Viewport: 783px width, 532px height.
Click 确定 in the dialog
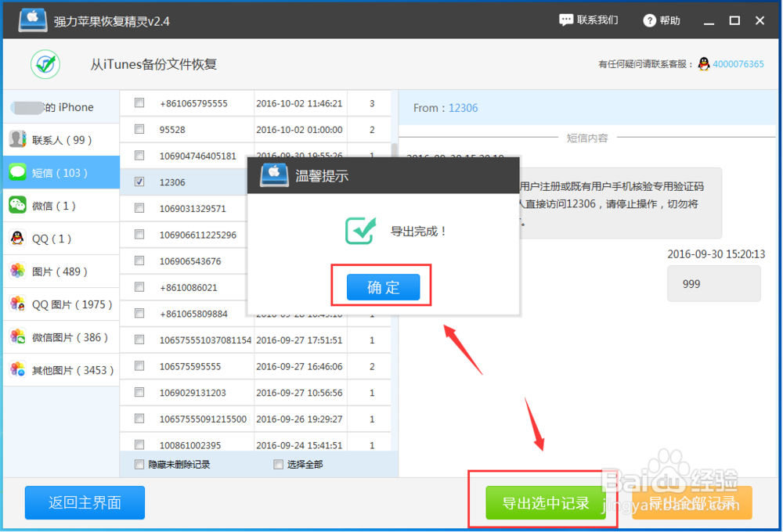click(x=383, y=287)
